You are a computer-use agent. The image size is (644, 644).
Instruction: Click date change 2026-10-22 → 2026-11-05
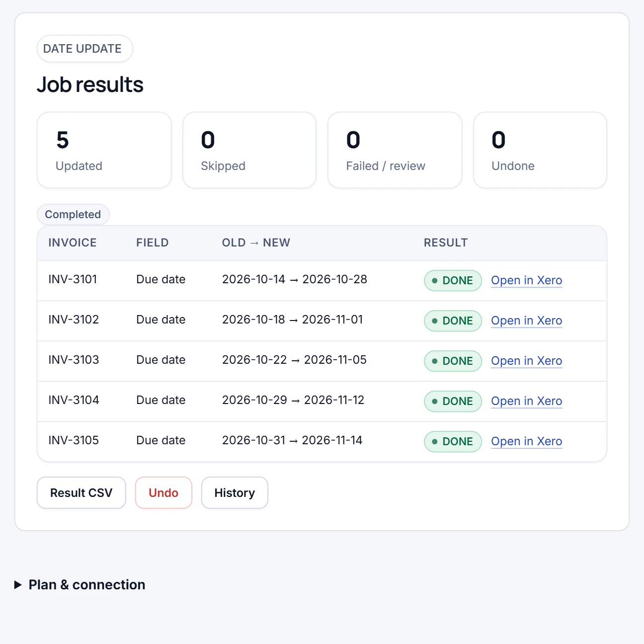294,360
